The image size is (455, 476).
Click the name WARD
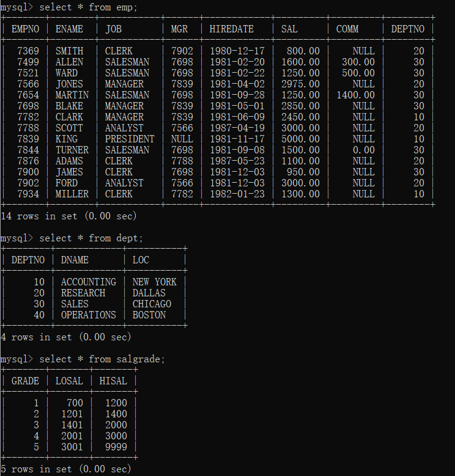[67, 73]
